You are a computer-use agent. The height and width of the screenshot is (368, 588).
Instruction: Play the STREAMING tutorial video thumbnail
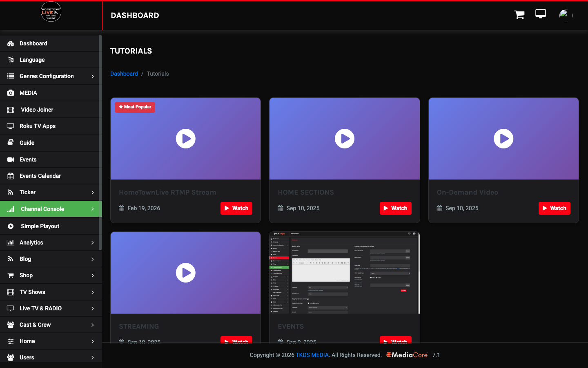coord(186,273)
